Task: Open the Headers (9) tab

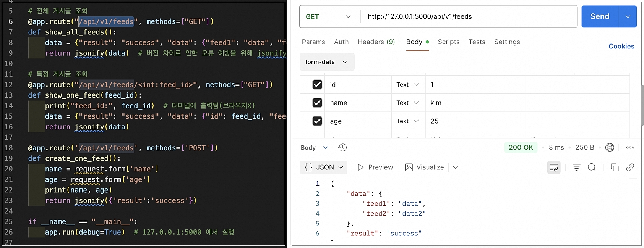Action: pyautogui.click(x=376, y=42)
